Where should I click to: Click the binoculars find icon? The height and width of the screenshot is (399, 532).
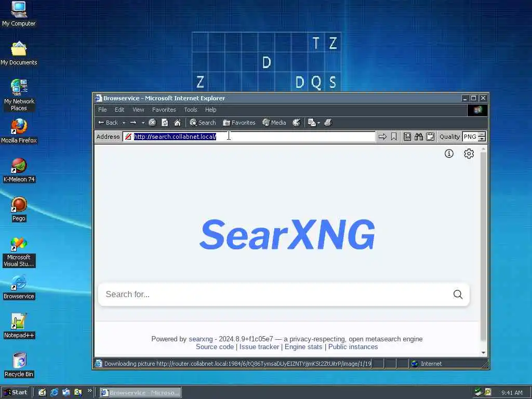click(419, 137)
